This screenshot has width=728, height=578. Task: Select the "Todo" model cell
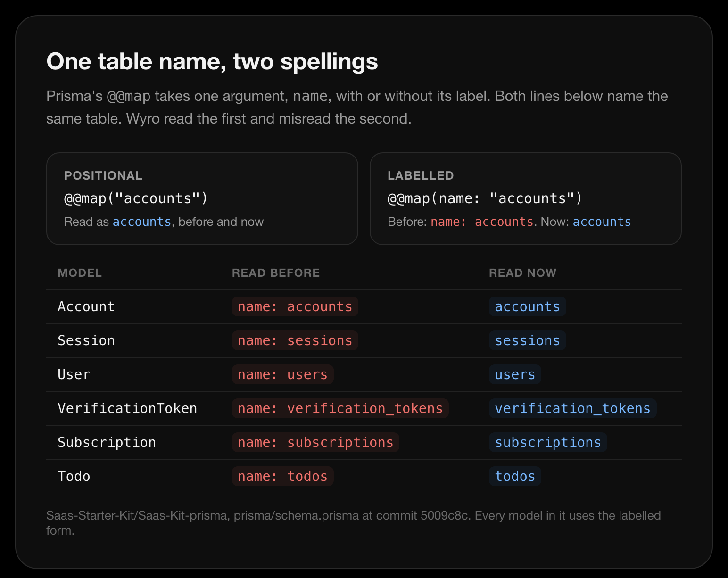[74, 476]
